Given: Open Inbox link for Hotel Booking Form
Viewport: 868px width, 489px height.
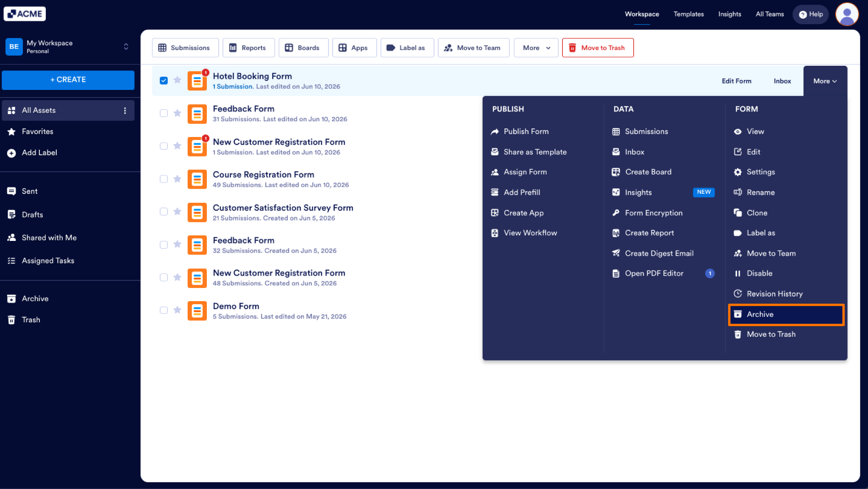Looking at the screenshot, I should [x=782, y=81].
